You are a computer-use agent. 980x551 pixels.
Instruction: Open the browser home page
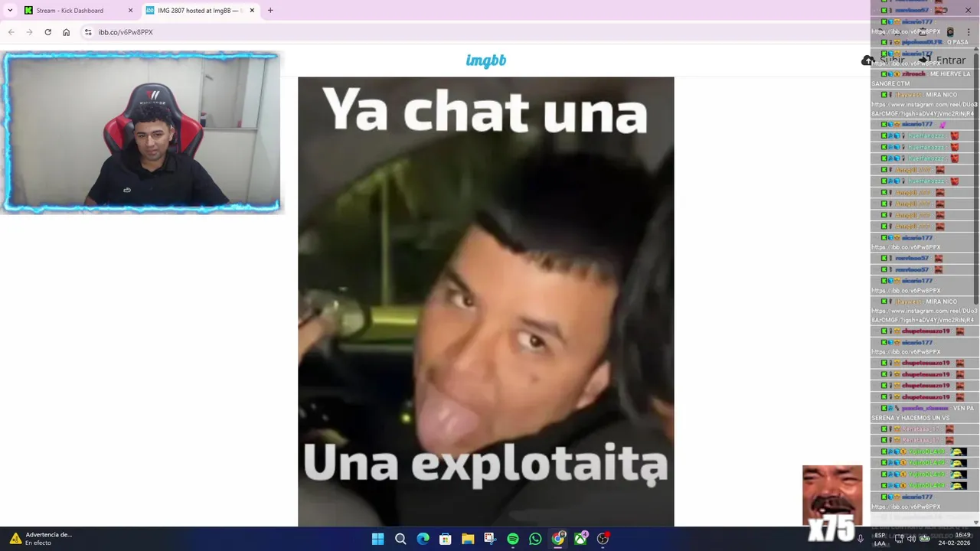pos(66,32)
